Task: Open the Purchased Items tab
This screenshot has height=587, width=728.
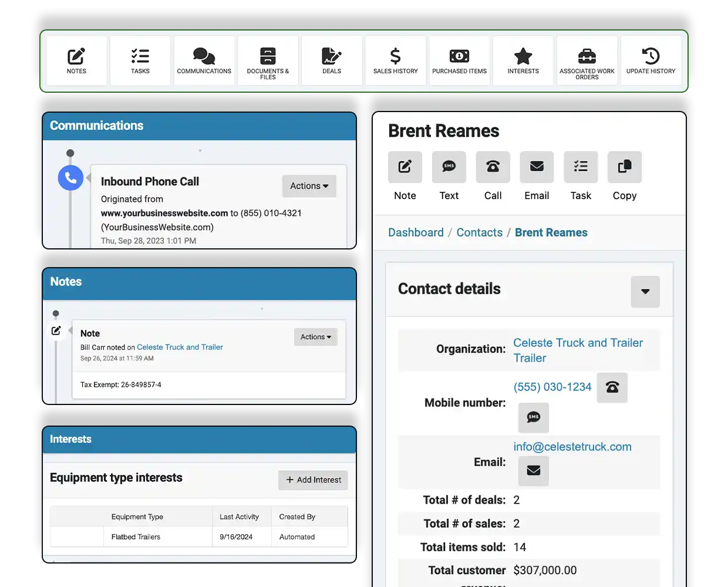Action: click(459, 61)
